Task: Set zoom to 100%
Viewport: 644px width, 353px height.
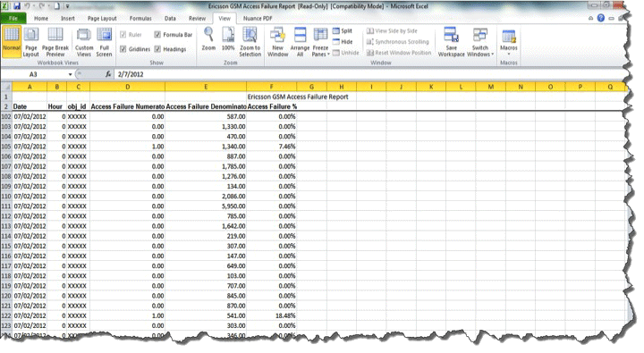Action: click(228, 39)
